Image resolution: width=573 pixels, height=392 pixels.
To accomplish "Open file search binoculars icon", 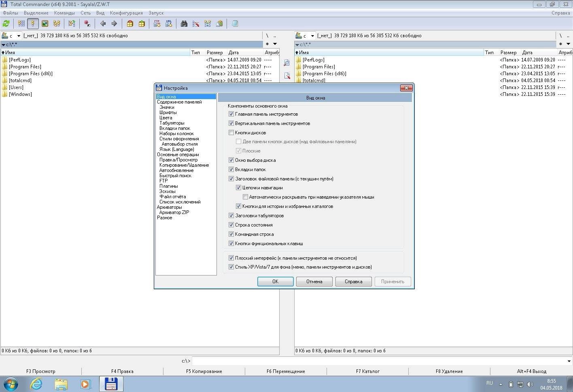I will 184,23.
